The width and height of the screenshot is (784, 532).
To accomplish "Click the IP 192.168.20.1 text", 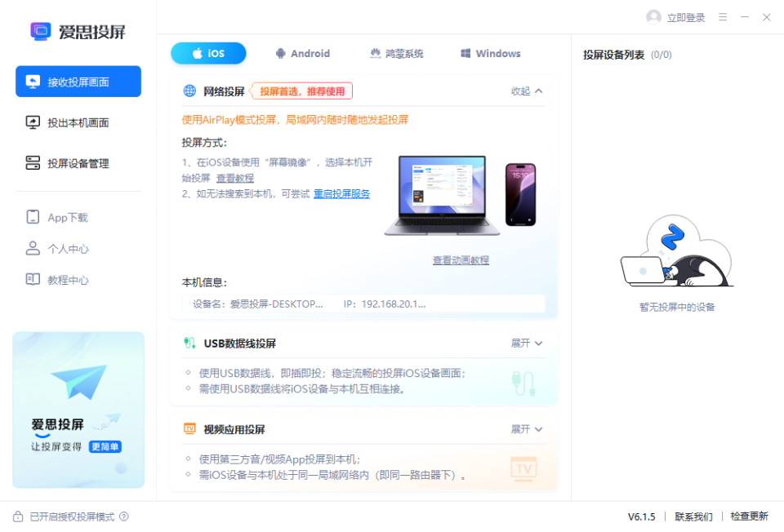I will click(x=385, y=304).
